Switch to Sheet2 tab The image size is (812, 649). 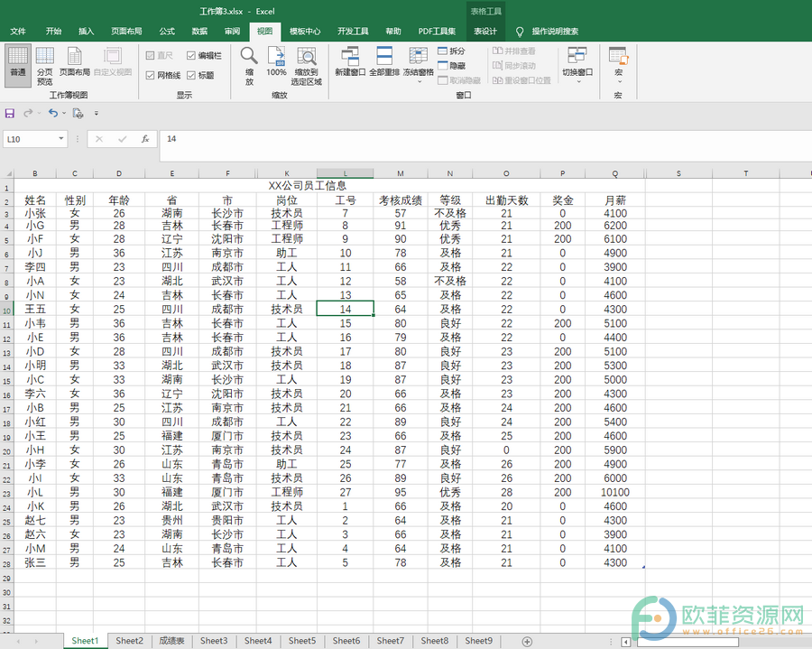(x=129, y=641)
